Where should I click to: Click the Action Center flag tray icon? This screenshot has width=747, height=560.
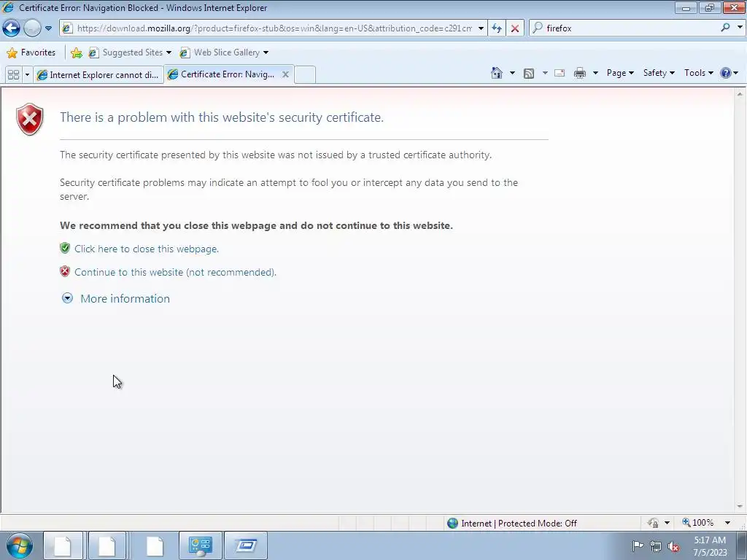point(638,545)
